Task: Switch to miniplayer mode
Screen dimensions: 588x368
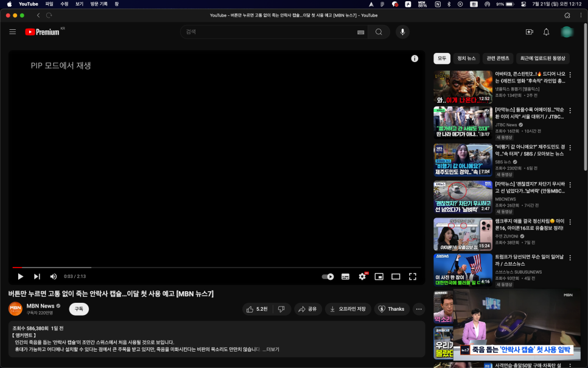Action: (379, 277)
